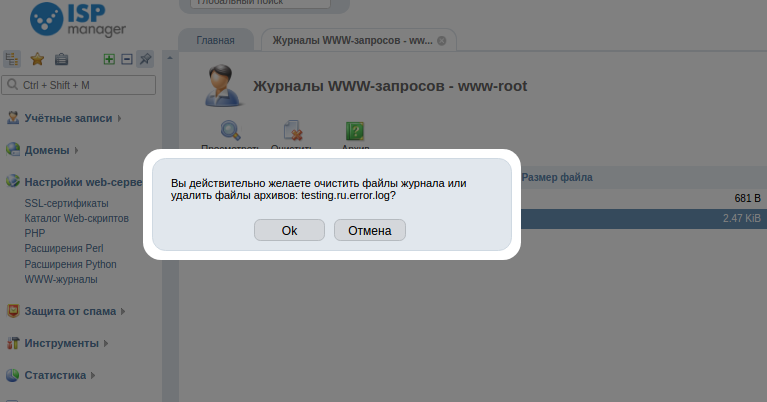Open the Просмотреть magnifier toolbar icon
Screen dimensions: 767x402
point(230,131)
